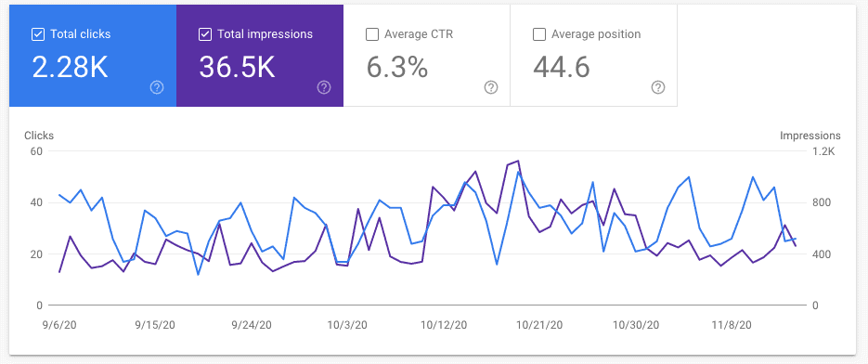Click the 44.6 average position value
The height and width of the screenshot is (364, 868).
[x=562, y=67]
